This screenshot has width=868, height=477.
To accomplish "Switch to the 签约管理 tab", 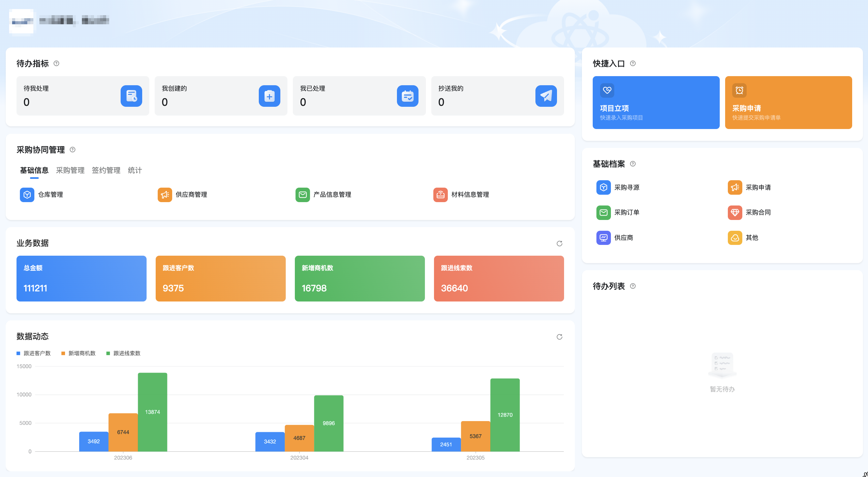I will (106, 170).
